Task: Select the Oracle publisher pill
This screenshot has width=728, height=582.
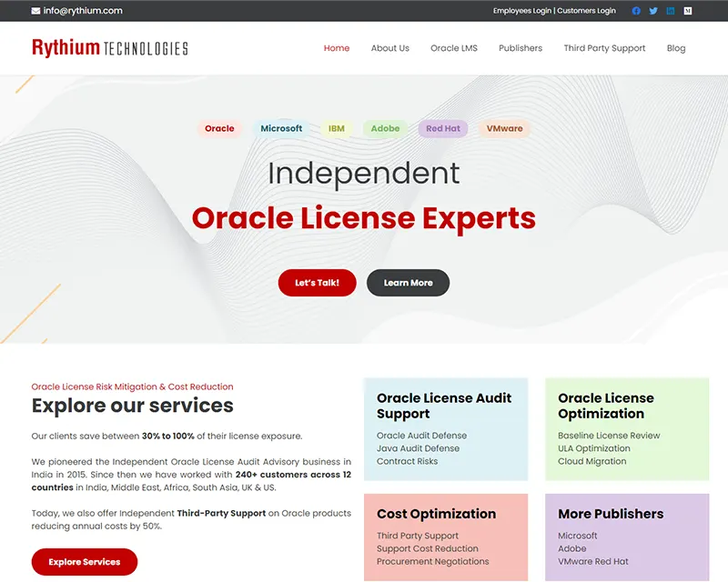Action: 219,128
